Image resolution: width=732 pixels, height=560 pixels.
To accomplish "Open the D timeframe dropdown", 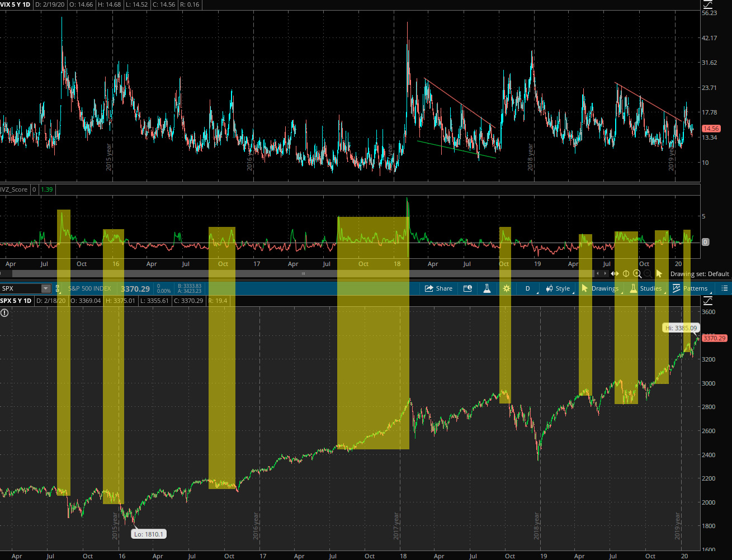I will point(527,288).
